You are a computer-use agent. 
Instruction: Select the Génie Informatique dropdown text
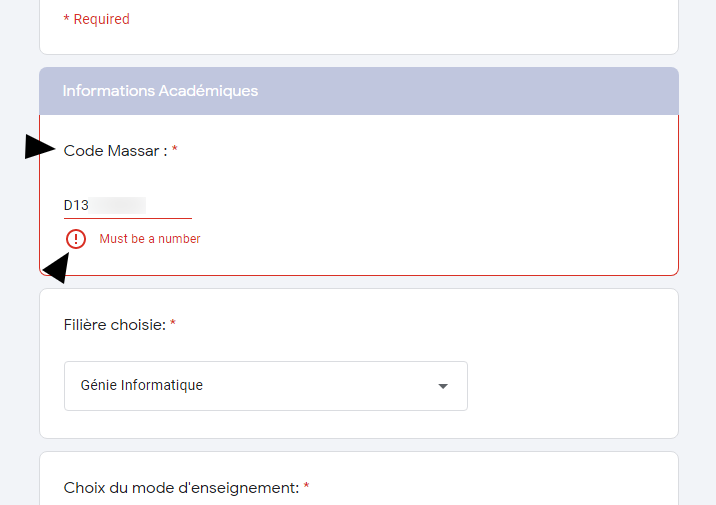tap(142, 385)
